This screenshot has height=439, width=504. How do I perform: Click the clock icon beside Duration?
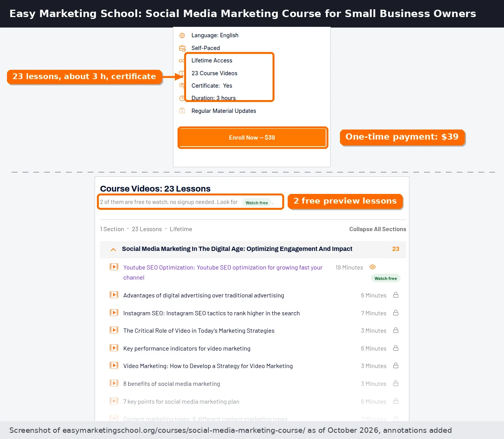click(182, 99)
